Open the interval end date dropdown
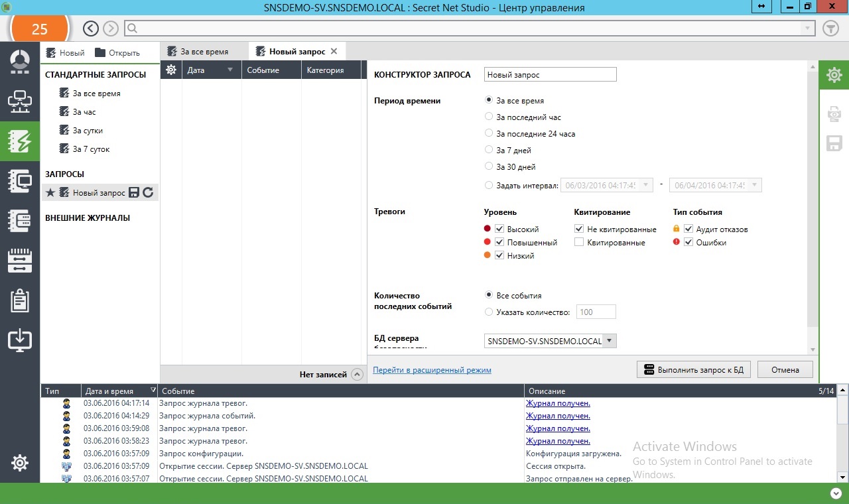The height and width of the screenshot is (504, 849). pyautogui.click(x=755, y=185)
